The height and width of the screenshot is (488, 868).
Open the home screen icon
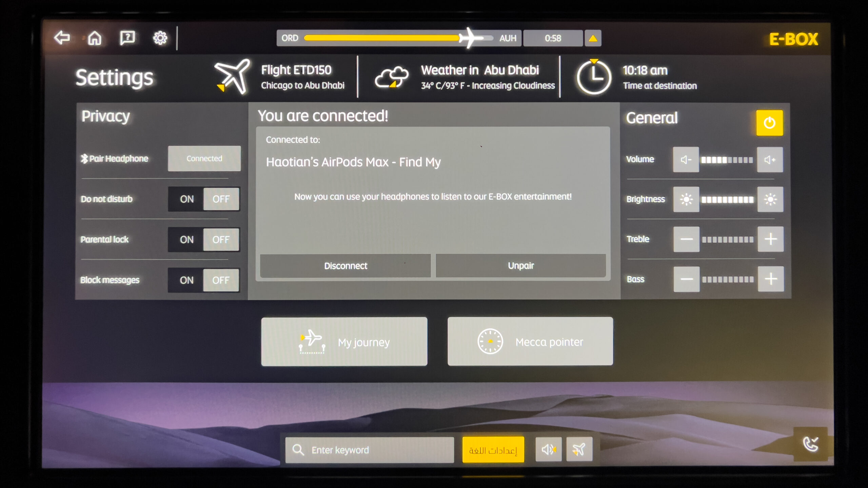coord(95,38)
